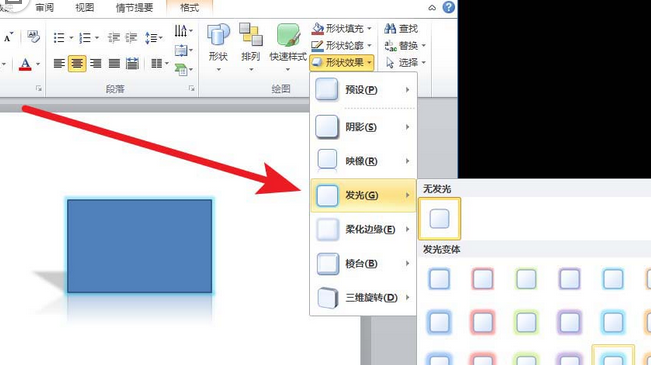The width and height of the screenshot is (651, 365).
Task: Choose the 无发光 no glow swatch
Action: (439, 218)
